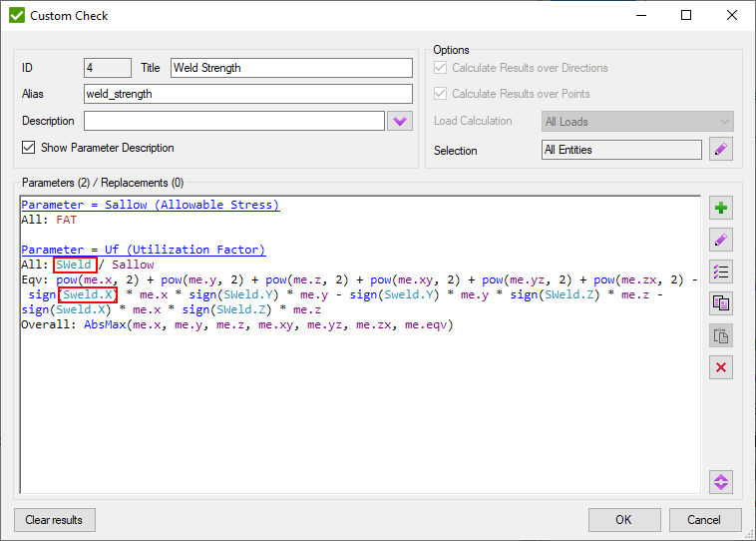The image size is (756, 541).
Task: Click the red X delete icon
Action: click(721, 368)
